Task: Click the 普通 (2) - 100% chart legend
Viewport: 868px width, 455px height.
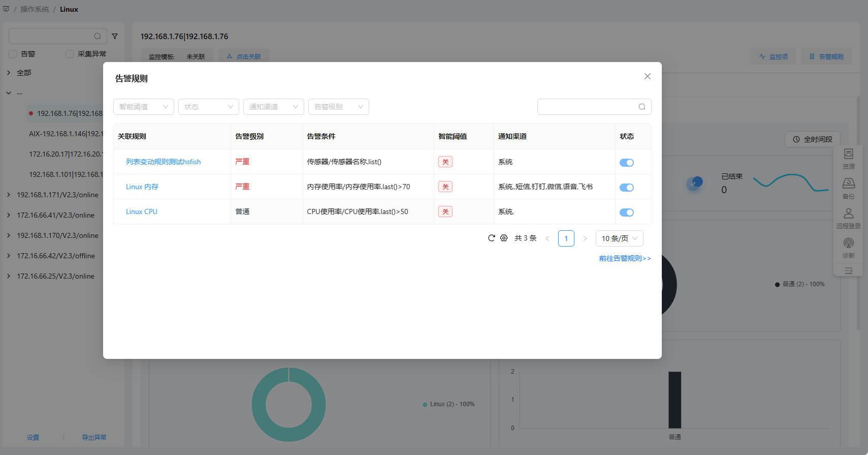Action: [x=800, y=284]
